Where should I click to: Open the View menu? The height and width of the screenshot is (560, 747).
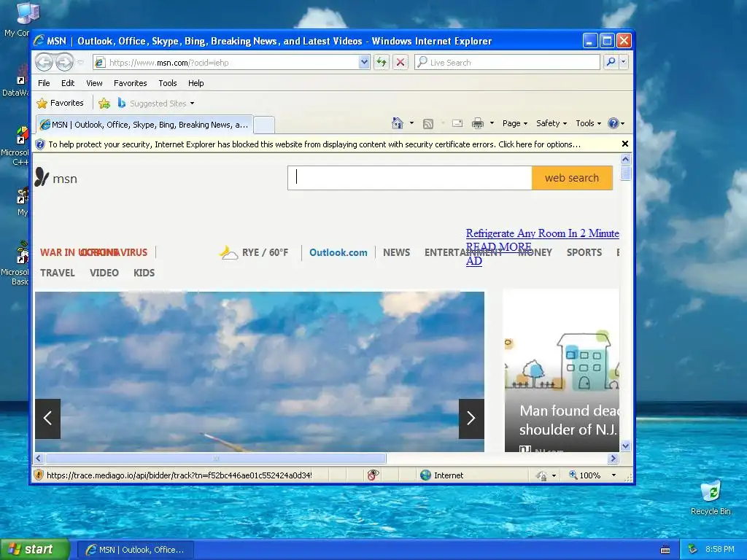94,83
